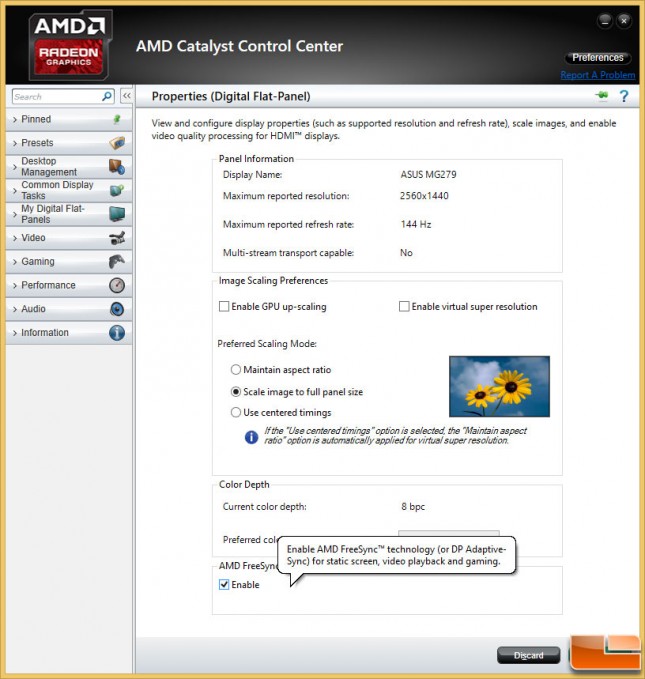Open the Preferred color depth dropdown
Image resolution: width=645 pixels, height=679 pixels.
point(449,534)
